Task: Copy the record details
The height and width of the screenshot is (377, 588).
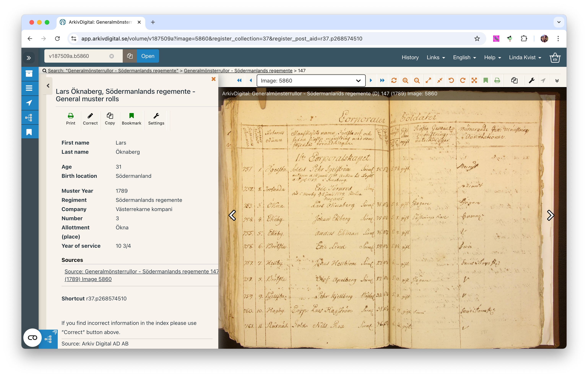Action: coord(110,119)
